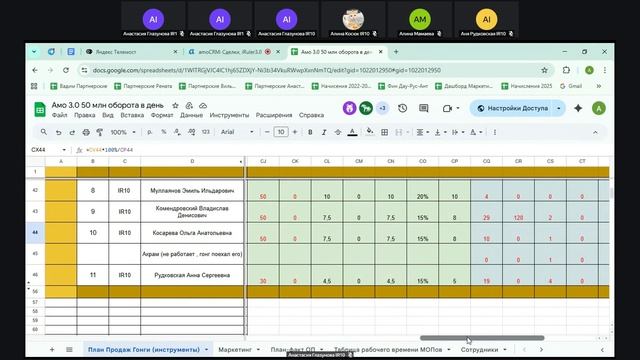Open the fill color bucket picker

370,132
